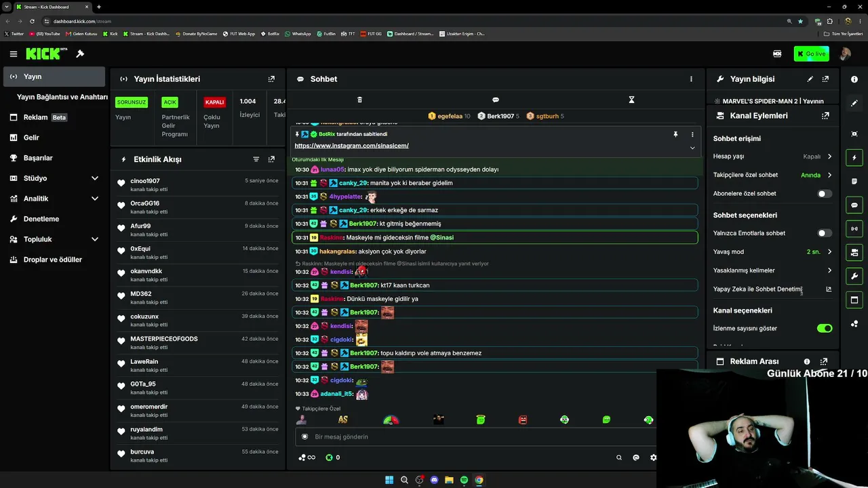The image size is (868, 488).
Task: Click the Windows Start button
Action: pos(389,480)
